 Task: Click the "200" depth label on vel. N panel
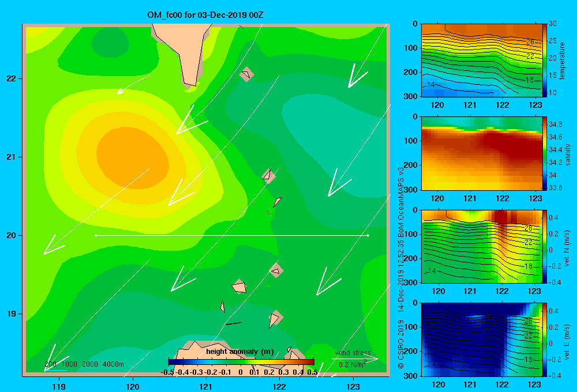411,258
